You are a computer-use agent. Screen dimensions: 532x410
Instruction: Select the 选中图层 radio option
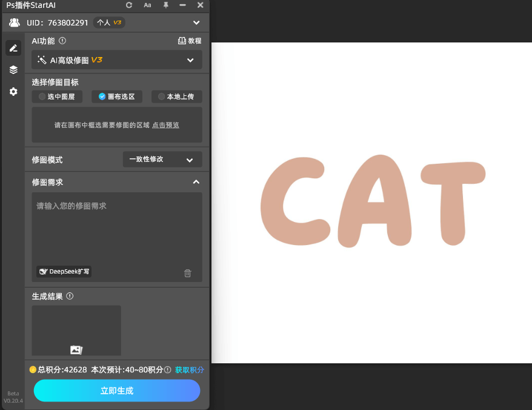click(x=57, y=96)
